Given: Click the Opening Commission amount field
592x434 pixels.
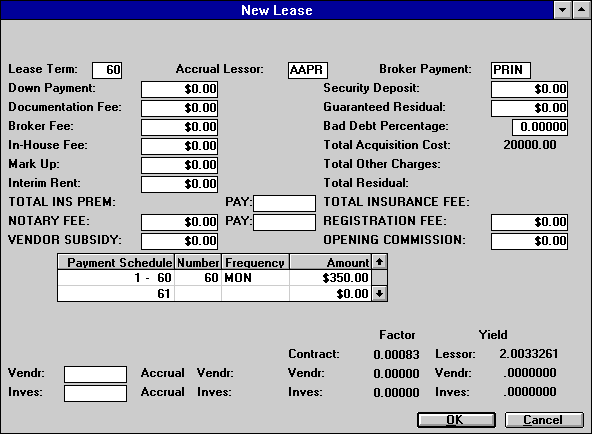Looking at the screenshot, I should [529, 241].
